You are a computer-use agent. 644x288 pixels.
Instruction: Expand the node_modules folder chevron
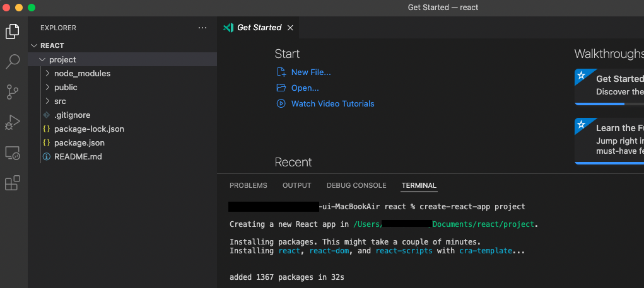47,74
